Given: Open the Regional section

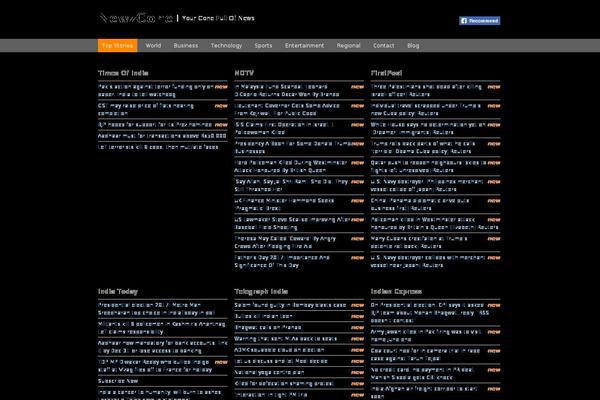Looking at the screenshot, I should pos(348,45).
